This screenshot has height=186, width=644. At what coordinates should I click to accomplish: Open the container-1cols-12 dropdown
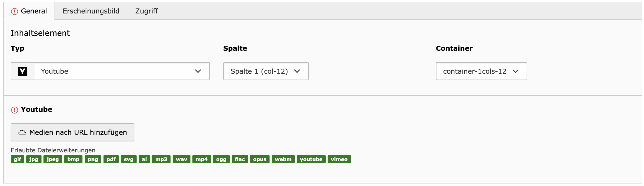pos(481,71)
